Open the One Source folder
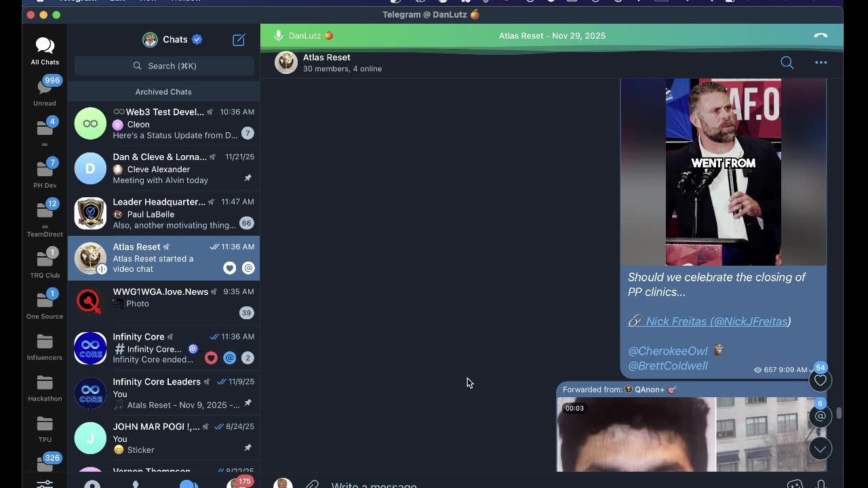The image size is (868, 488). [45, 304]
